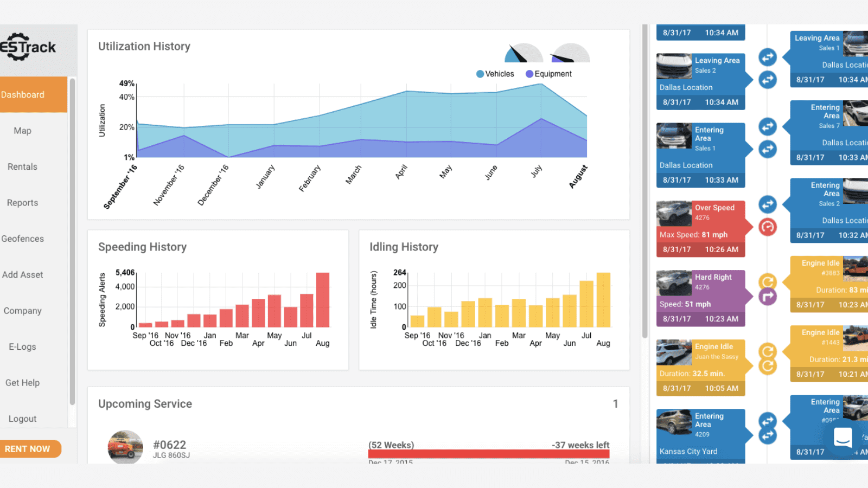868x488 pixels.
Task: Click geofence icon for Leaving Area Sales 2
Action: [768, 80]
